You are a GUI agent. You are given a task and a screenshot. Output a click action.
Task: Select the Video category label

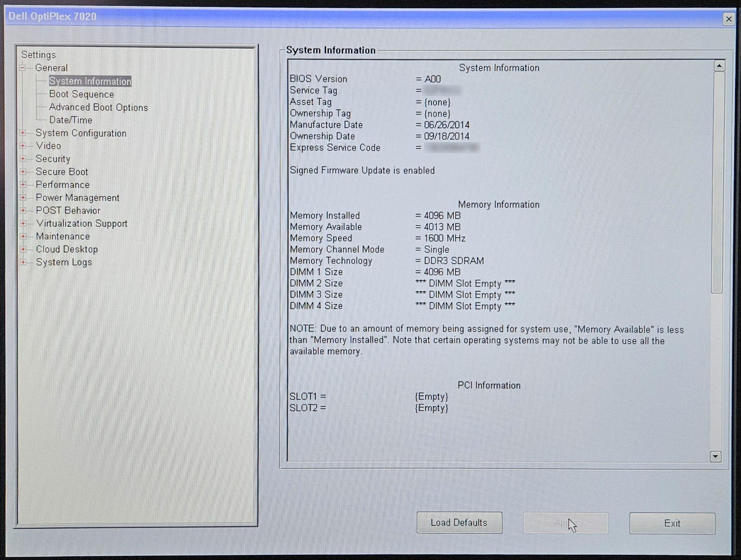tap(48, 145)
